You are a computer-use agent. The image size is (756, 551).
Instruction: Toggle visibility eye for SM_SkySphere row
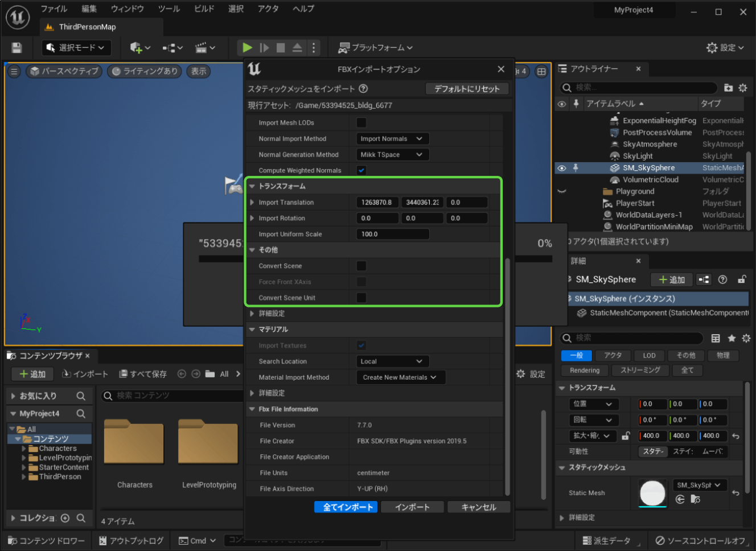[562, 168]
